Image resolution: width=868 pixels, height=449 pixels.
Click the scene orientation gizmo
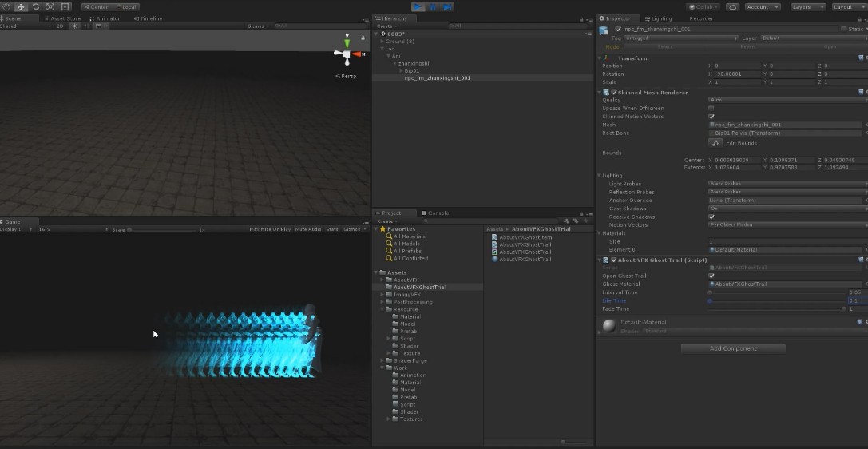click(347, 54)
